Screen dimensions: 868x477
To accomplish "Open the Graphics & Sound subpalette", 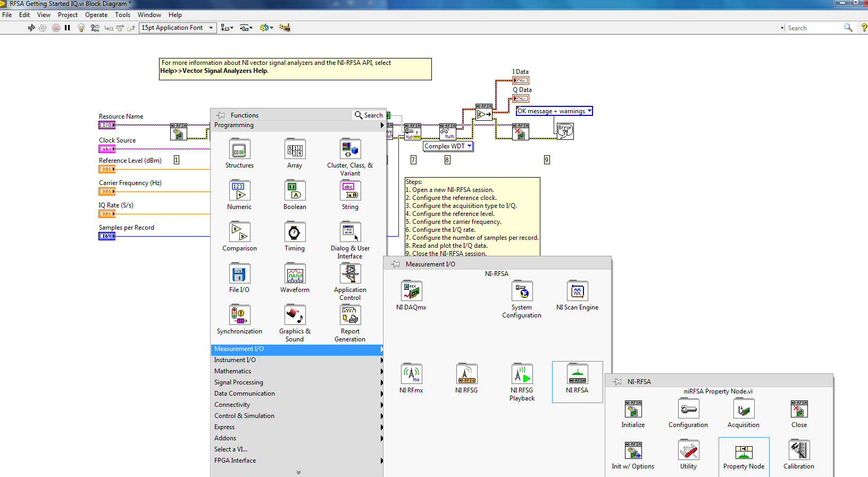I will tap(295, 323).
